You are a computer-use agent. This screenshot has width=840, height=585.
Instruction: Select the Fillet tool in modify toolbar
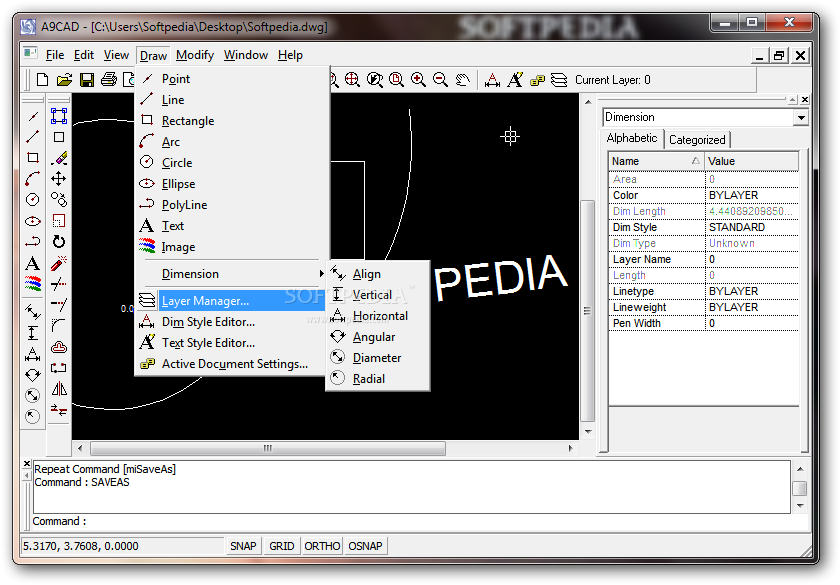tap(59, 325)
